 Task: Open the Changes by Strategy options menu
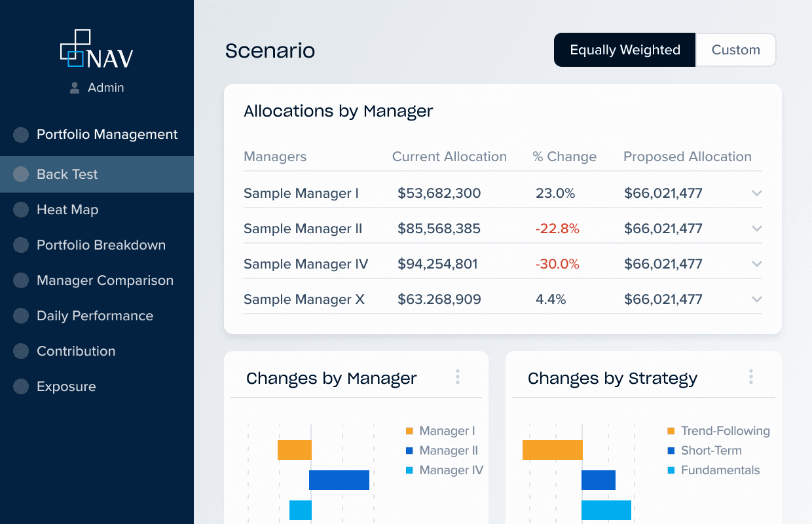click(751, 377)
